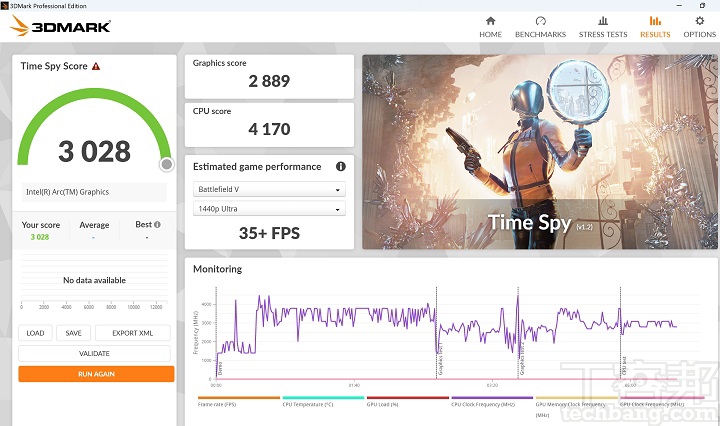
Task: Maximize the 3DMark window
Action: (702, 6)
